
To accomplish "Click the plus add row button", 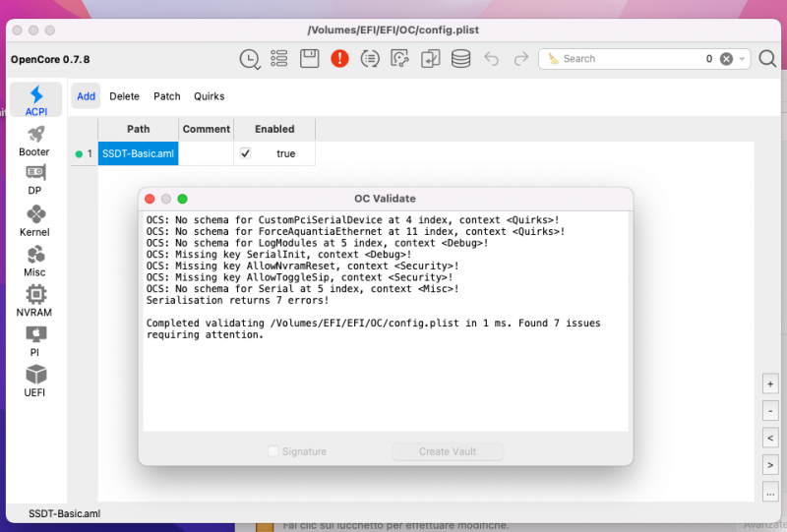I will click(x=770, y=384).
